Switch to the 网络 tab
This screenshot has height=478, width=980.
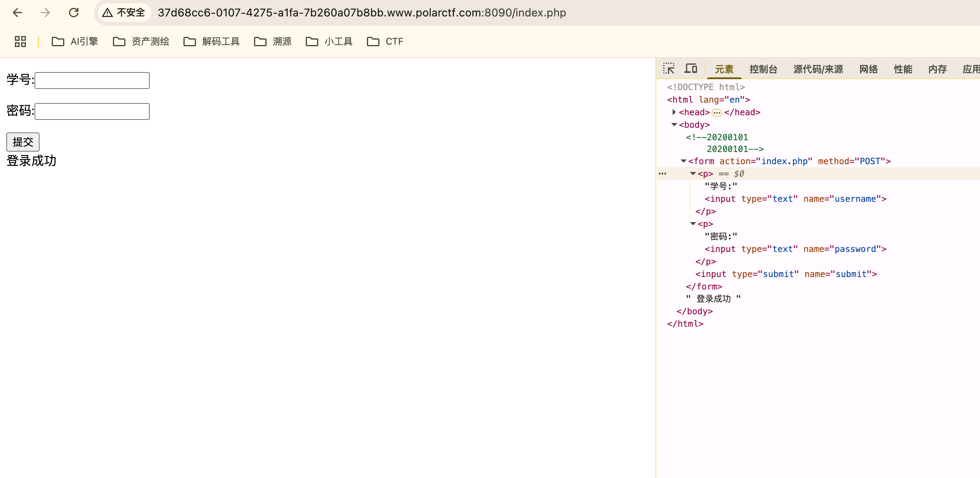click(868, 69)
